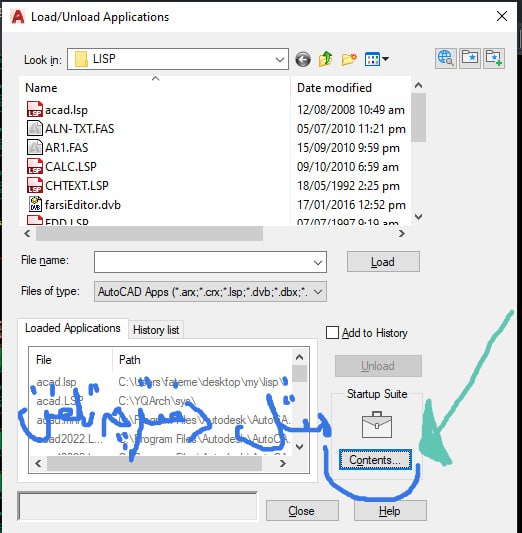Toggle Add to History checkbox

pos(332,332)
